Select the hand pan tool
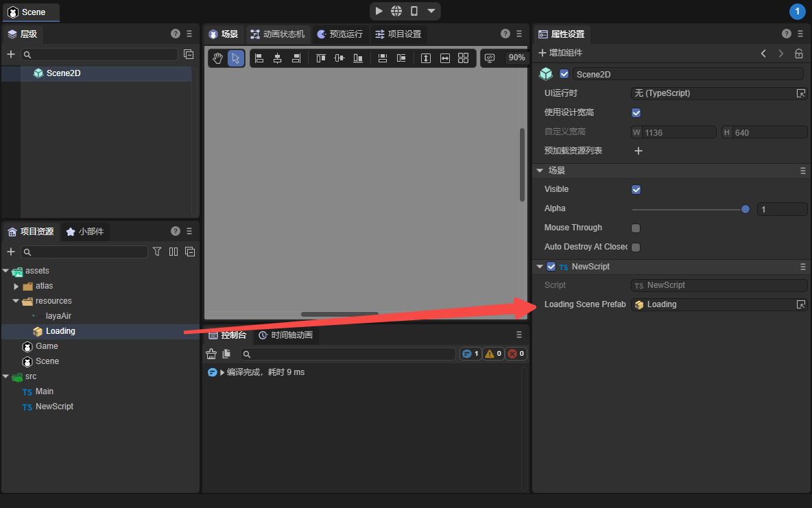The image size is (812, 508). (217, 58)
